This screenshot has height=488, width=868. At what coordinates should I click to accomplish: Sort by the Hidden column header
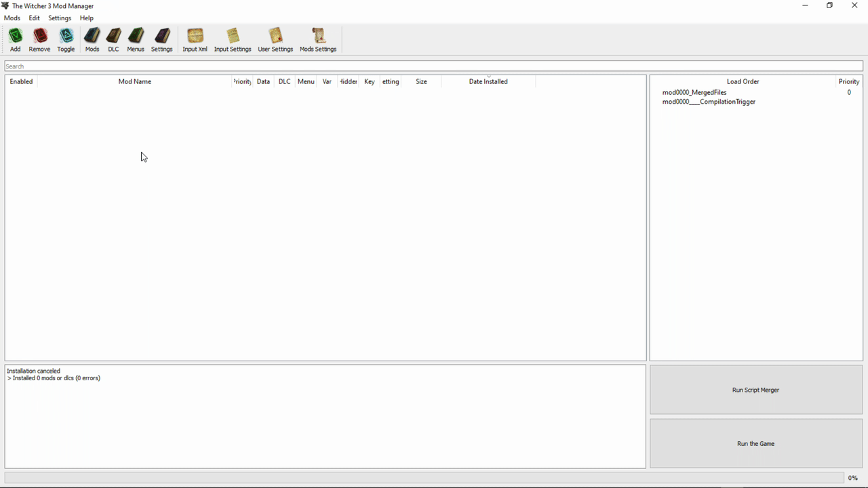point(349,81)
